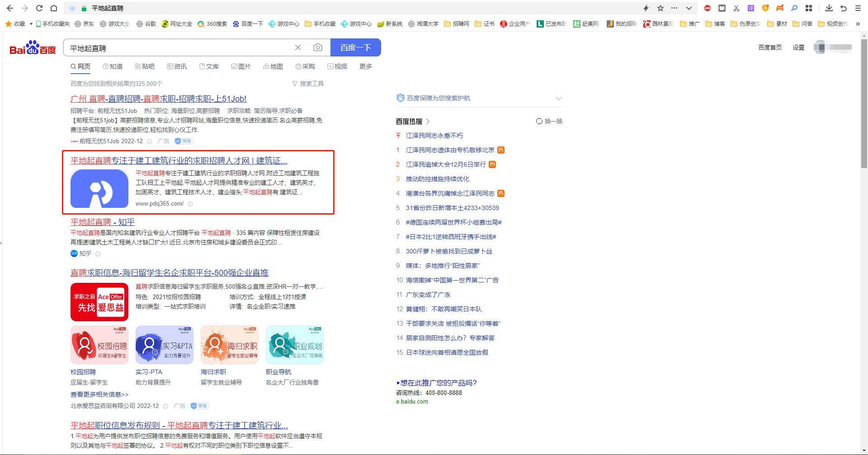868x455 pixels.
Task: Open the 收藏 favorites star button
Action: 15,23
